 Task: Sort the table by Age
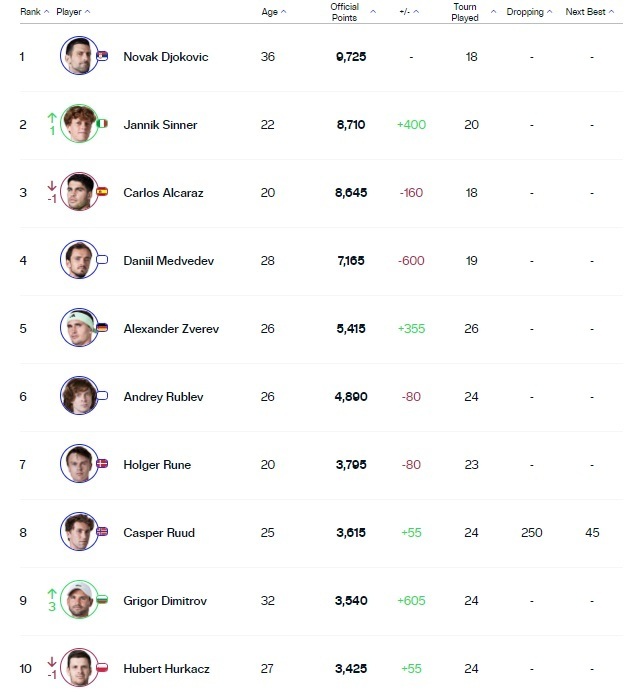[x=273, y=12]
